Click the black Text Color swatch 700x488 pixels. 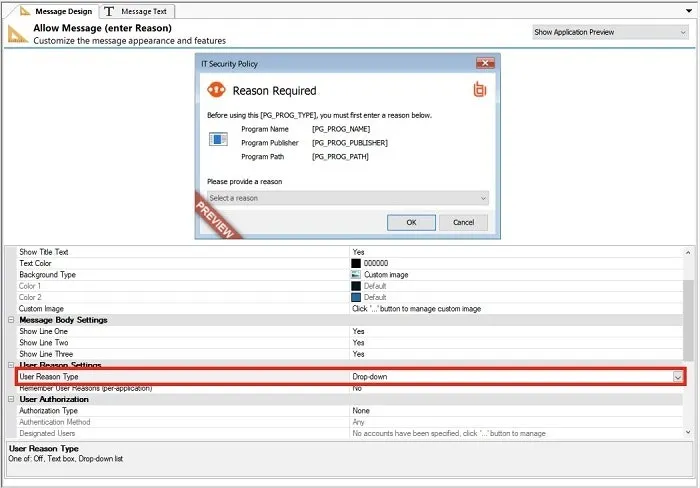coord(356,263)
